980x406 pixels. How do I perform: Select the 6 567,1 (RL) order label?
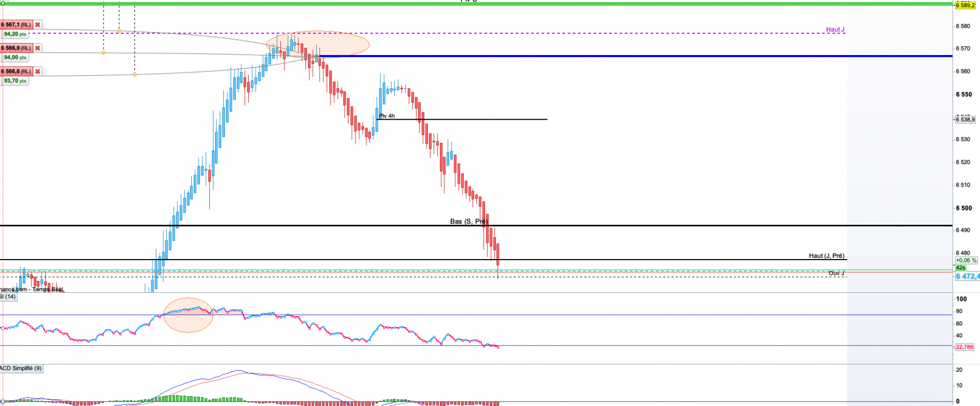tap(16, 25)
